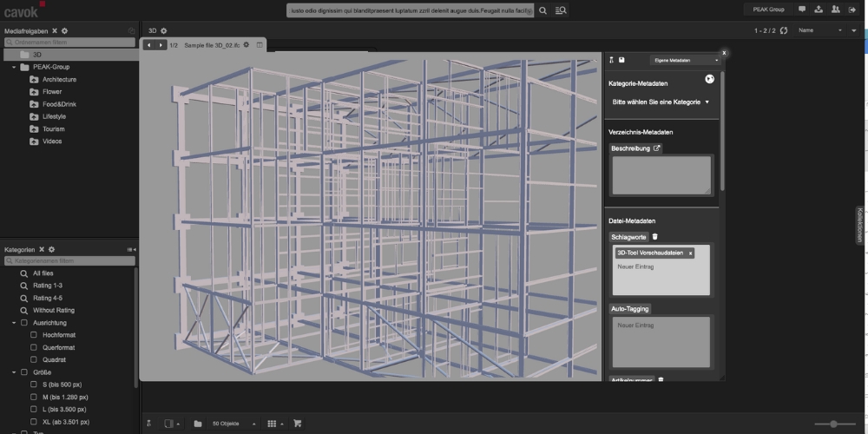Click the PEAK Group button
This screenshot has height=434, width=868.
point(768,10)
